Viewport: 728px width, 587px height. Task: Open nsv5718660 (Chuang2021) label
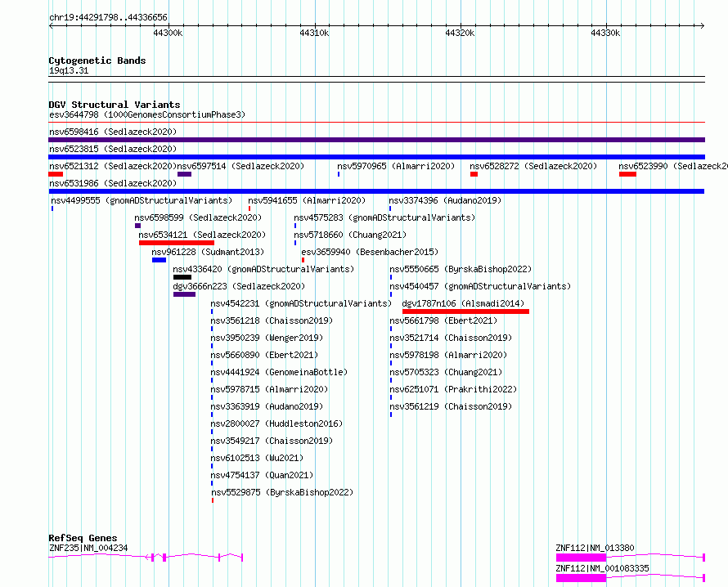350,235
